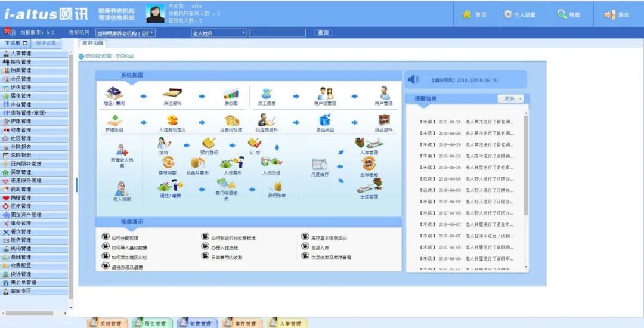Open the 月度结存 calendar icon
The height and width of the screenshot is (328, 644).
[x=320, y=165]
